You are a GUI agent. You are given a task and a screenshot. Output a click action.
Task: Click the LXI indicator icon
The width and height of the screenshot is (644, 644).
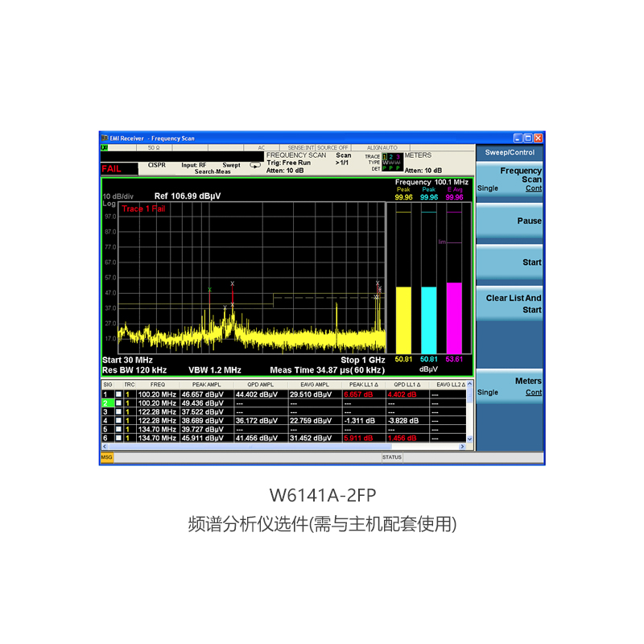(105, 148)
